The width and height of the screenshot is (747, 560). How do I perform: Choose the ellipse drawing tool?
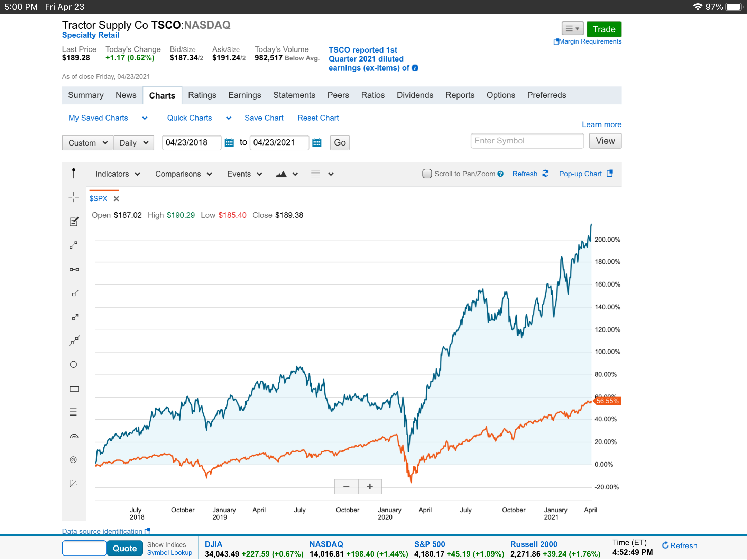click(x=73, y=365)
